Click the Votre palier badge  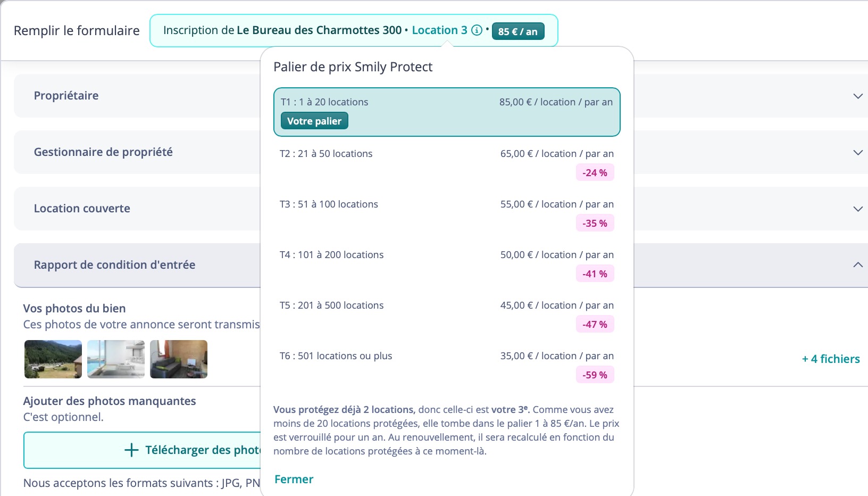point(314,121)
